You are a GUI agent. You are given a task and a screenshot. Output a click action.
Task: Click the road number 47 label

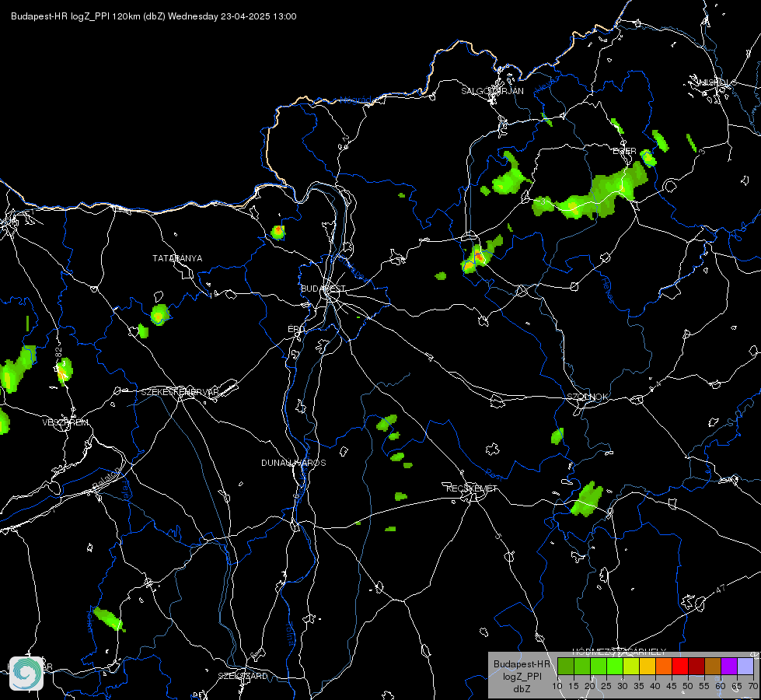tap(721, 590)
